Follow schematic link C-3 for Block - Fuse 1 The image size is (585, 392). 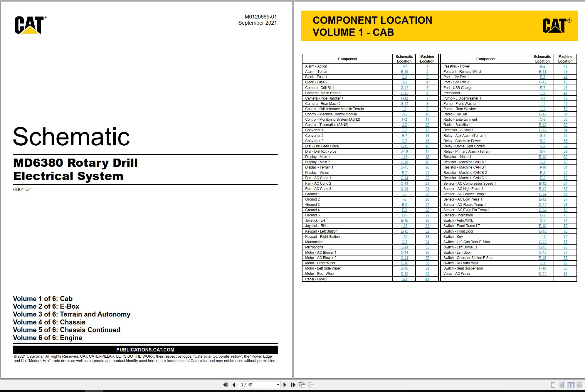point(404,77)
